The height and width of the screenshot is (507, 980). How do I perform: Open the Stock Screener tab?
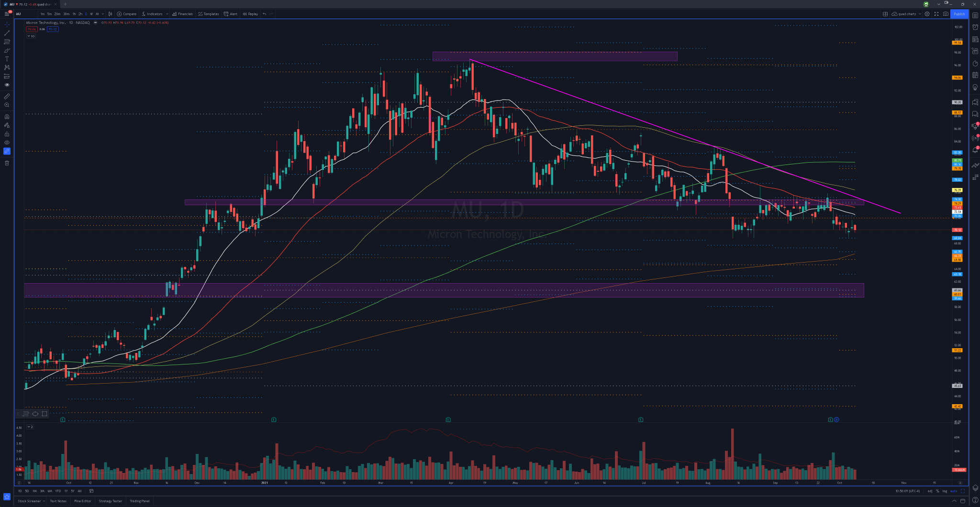29,501
